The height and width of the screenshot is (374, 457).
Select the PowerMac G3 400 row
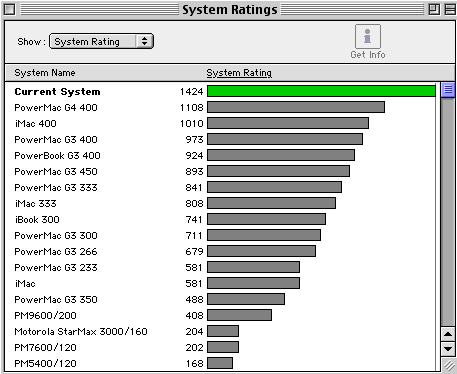point(221,139)
